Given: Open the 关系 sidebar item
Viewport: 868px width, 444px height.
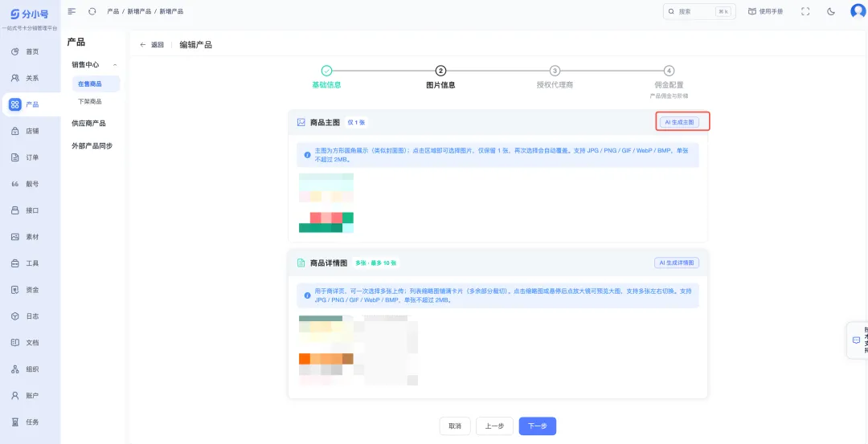Looking at the screenshot, I should point(30,78).
